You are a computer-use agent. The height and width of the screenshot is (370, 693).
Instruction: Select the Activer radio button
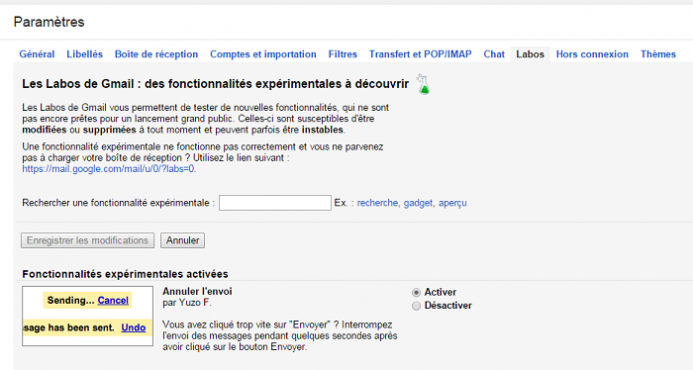pos(416,293)
